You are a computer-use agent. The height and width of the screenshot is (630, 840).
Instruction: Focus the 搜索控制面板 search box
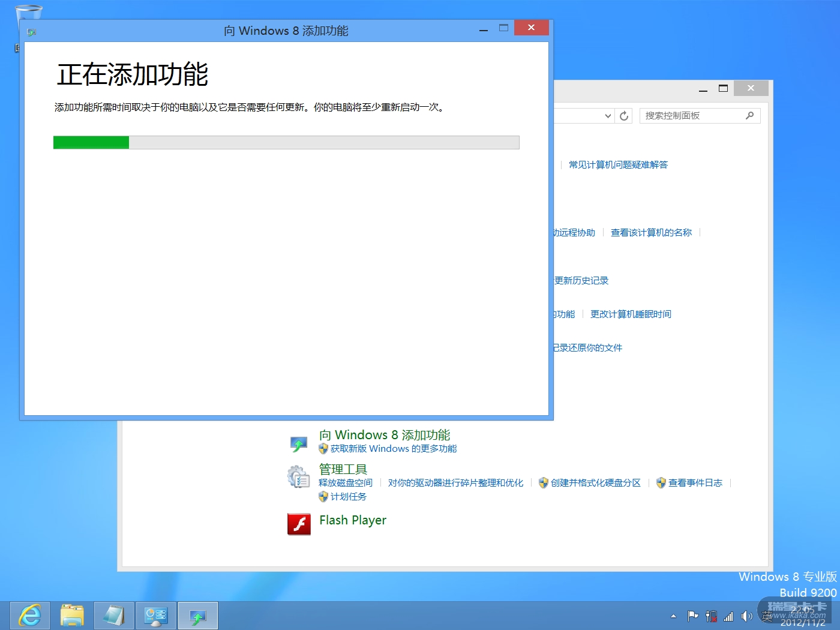[700, 116]
